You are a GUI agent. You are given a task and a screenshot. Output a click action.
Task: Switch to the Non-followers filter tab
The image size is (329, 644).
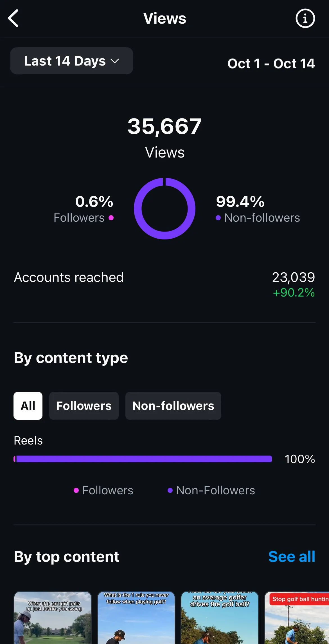173,406
